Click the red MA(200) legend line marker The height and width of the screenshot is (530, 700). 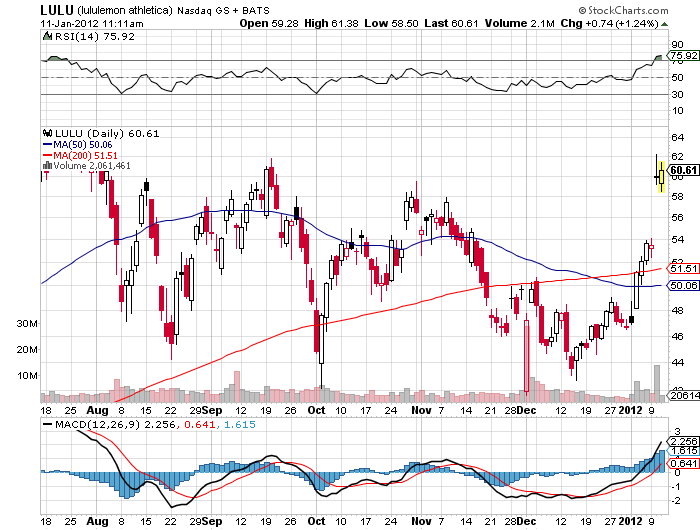pyautogui.click(x=47, y=155)
